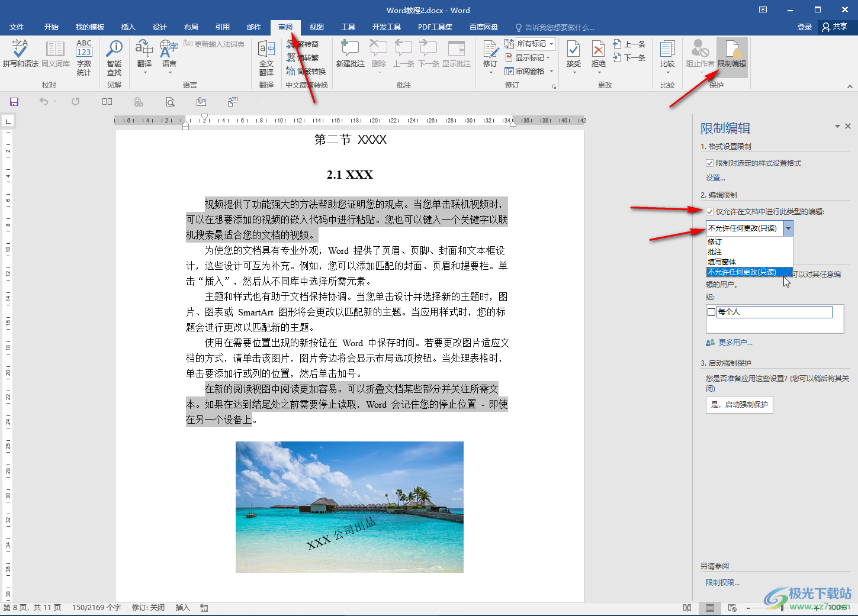Image resolution: width=858 pixels, height=616 pixels.
Task: Click the 拼写和语法 spelling check icon
Action: [20, 53]
